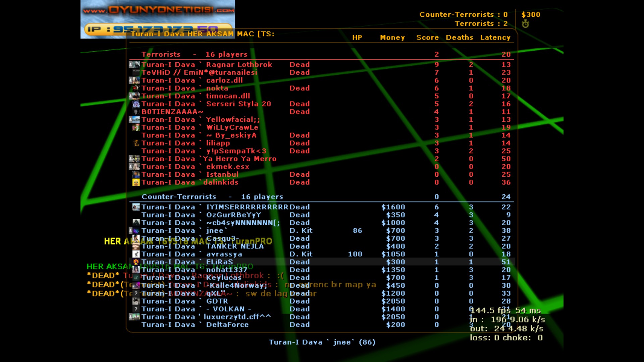Click the Counter-Terrorists - 16 players heading
644x362 pixels.
pos(212,197)
